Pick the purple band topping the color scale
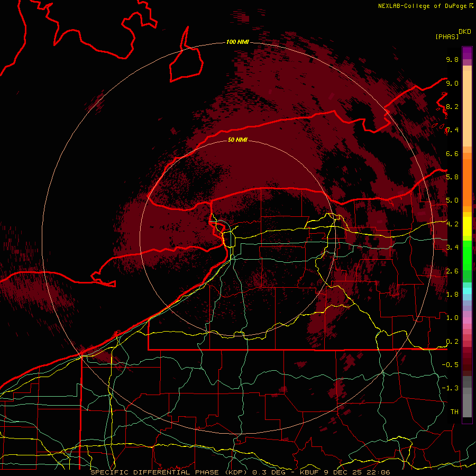 click(467, 53)
